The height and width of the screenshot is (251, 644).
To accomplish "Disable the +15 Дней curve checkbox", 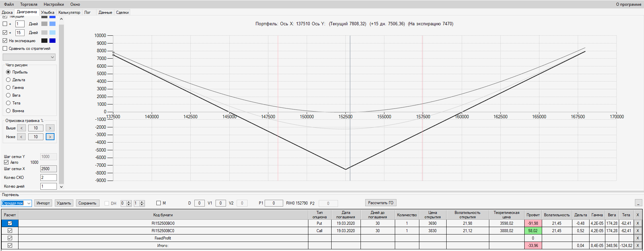I will point(5,33).
